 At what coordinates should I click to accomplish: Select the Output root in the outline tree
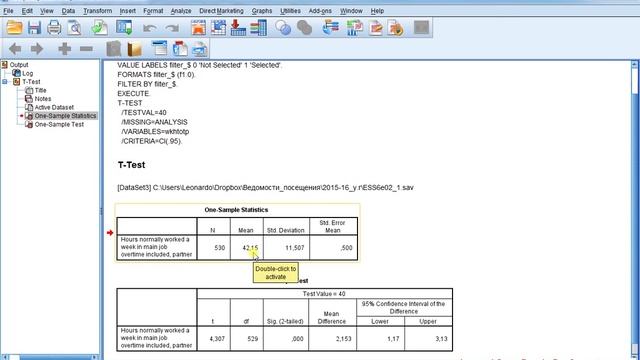click(19, 65)
